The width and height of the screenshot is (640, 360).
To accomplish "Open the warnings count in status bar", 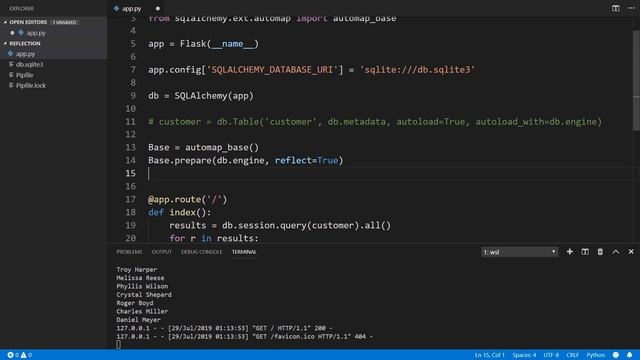I will (27, 355).
